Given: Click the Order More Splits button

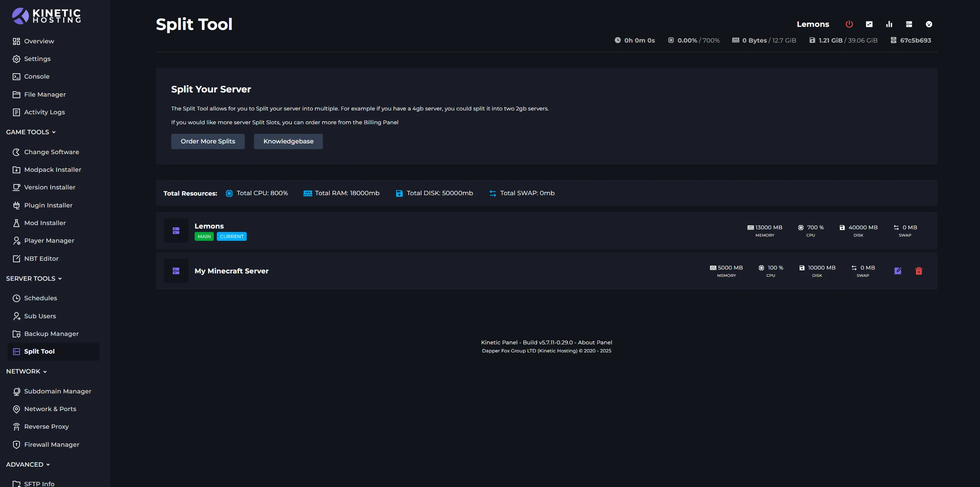Looking at the screenshot, I should coord(208,141).
